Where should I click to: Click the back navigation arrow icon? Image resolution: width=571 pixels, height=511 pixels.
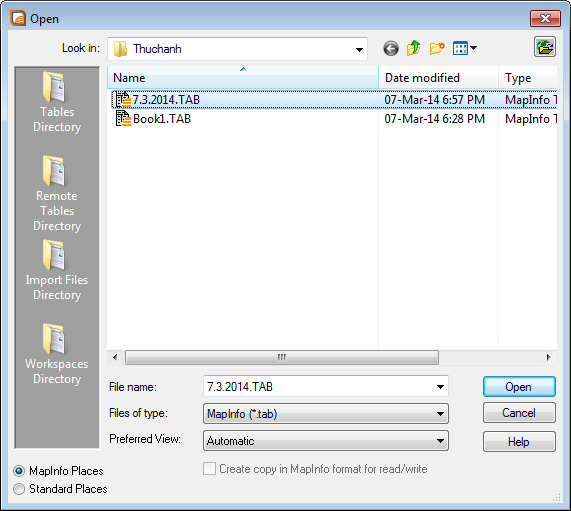tap(391, 48)
